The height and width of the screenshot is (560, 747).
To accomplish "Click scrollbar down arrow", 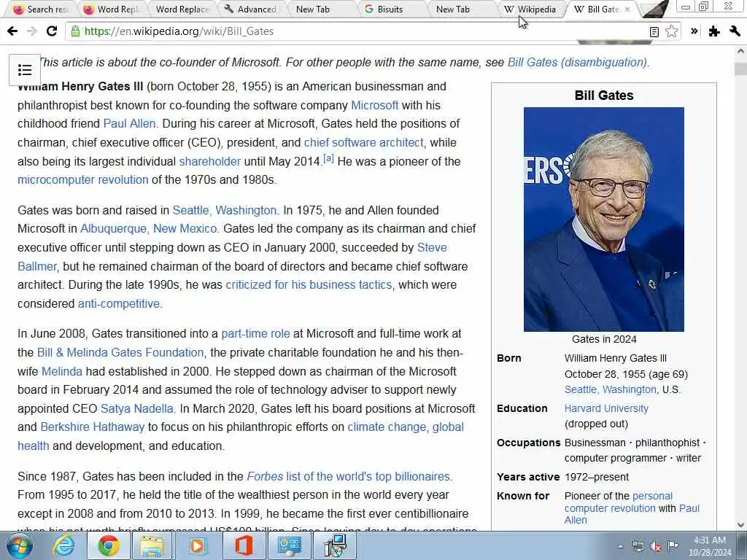I will click(x=740, y=525).
